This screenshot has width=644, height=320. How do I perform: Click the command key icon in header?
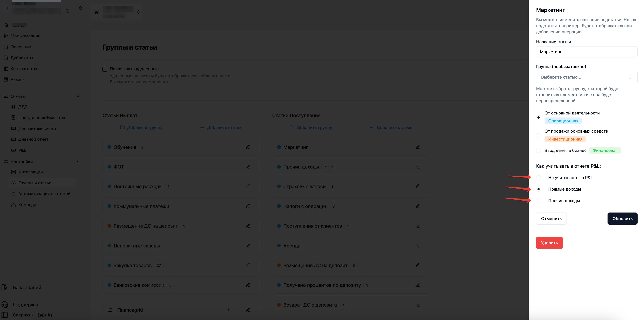click(x=97, y=12)
